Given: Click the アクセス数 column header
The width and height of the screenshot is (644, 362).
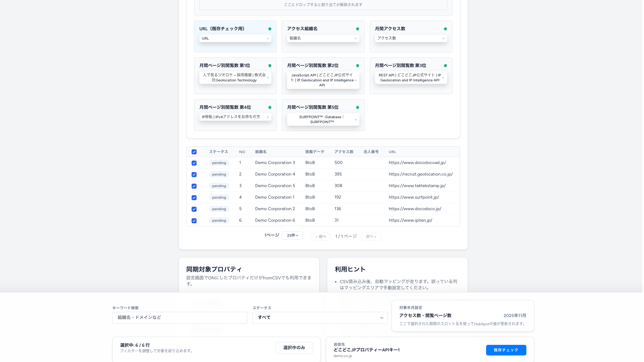Looking at the screenshot, I should [x=344, y=152].
